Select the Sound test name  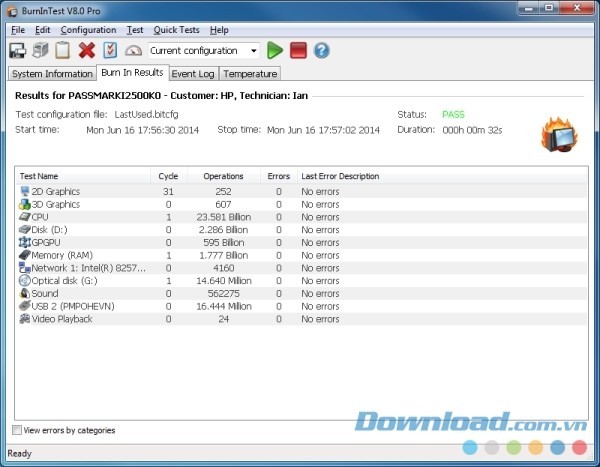pos(45,294)
